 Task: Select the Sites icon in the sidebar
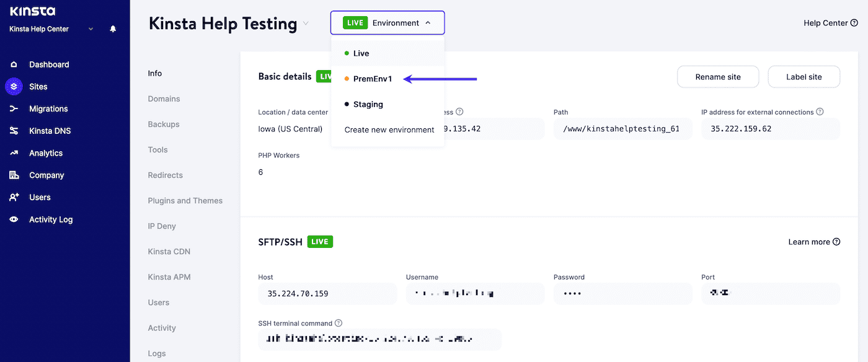tap(14, 86)
